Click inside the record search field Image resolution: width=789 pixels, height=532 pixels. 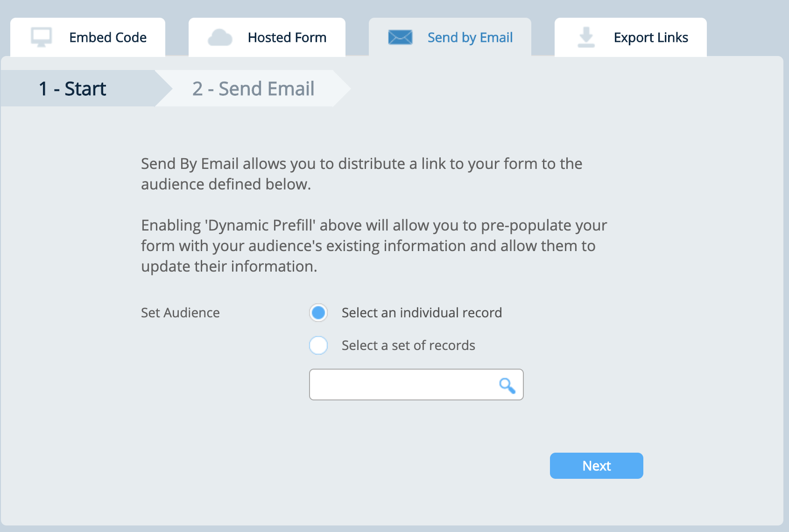click(402, 385)
